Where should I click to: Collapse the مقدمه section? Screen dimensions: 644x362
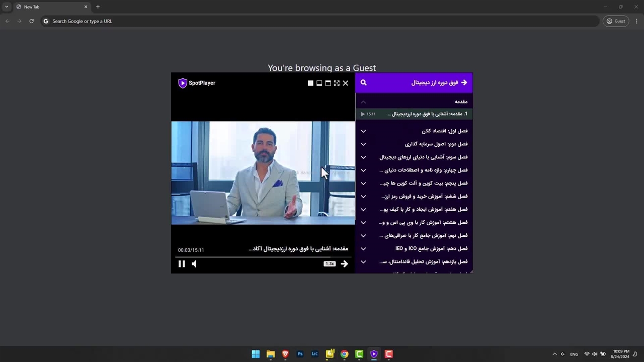[x=363, y=102]
